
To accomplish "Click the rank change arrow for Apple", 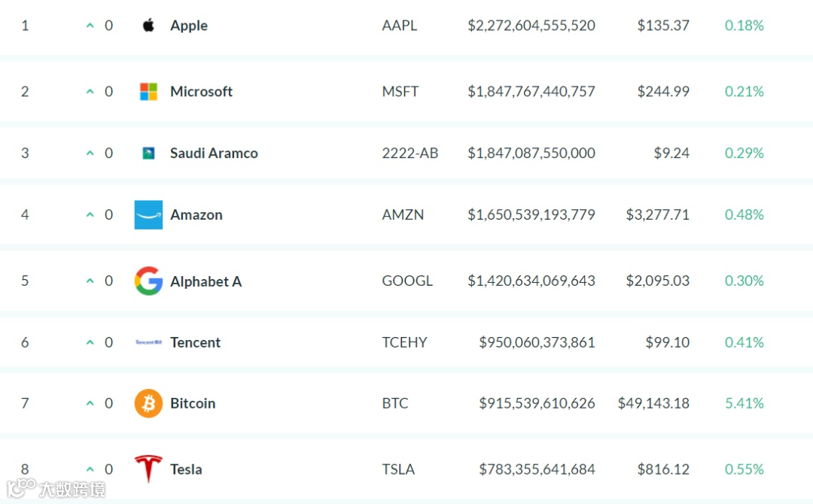I will [x=90, y=26].
